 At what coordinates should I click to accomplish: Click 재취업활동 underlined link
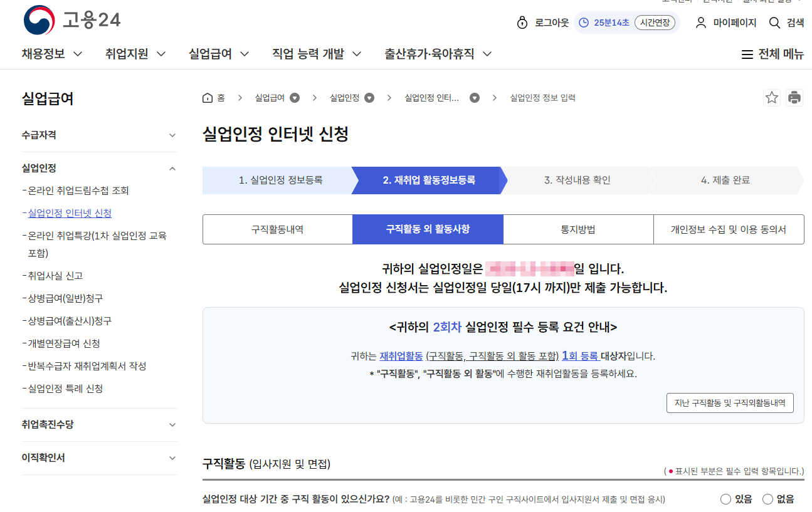tap(401, 356)
